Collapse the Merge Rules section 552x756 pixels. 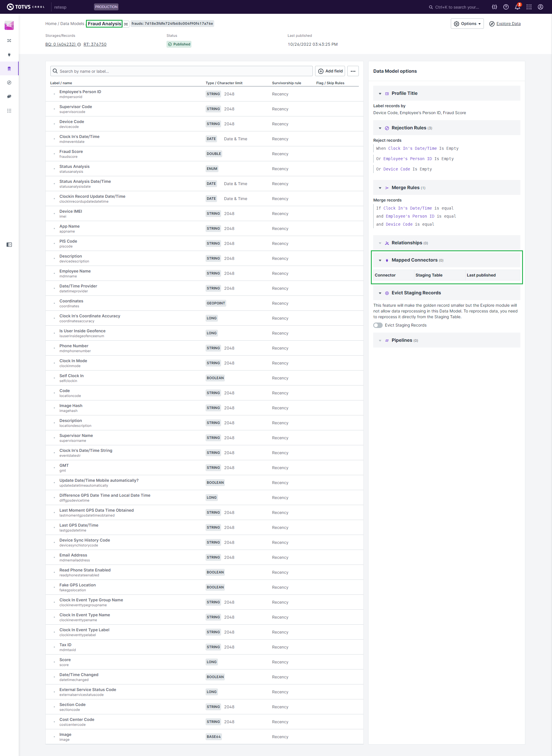380,188
